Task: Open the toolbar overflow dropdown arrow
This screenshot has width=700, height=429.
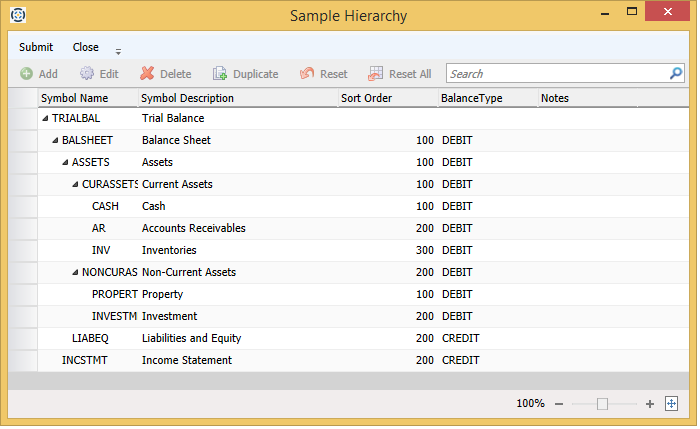Action: (x=118, y=51)
